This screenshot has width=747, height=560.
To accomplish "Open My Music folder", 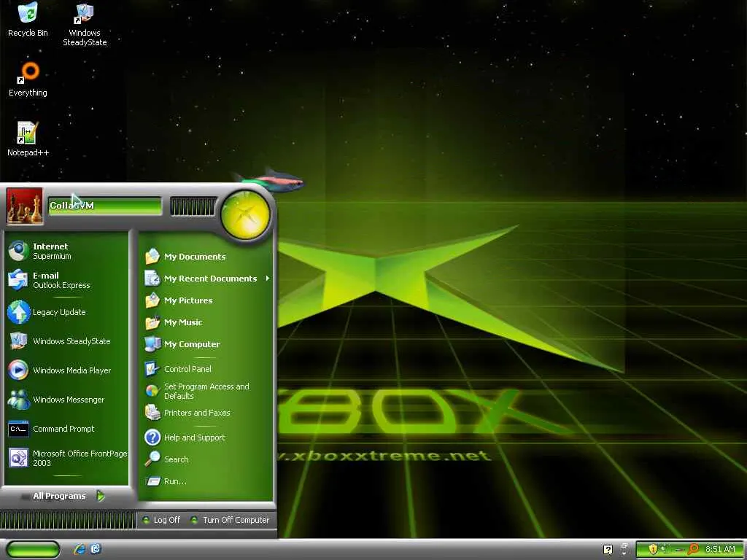I will (207, 322).
